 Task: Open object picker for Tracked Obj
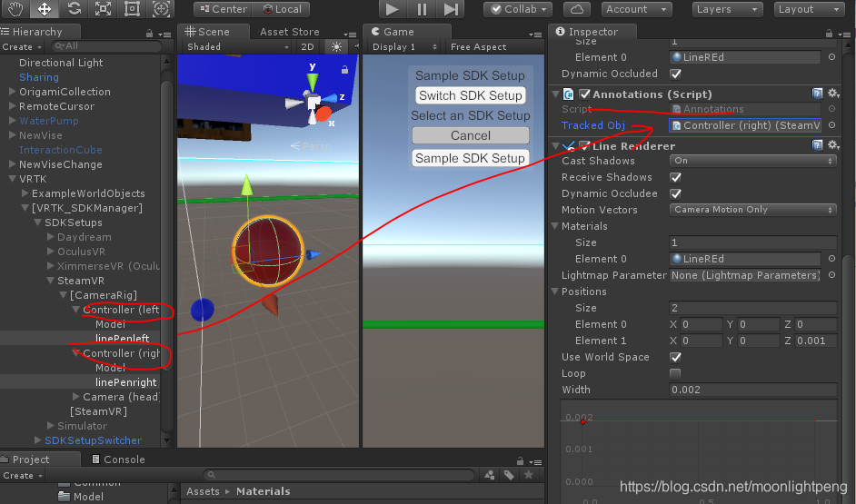[831, 125]
